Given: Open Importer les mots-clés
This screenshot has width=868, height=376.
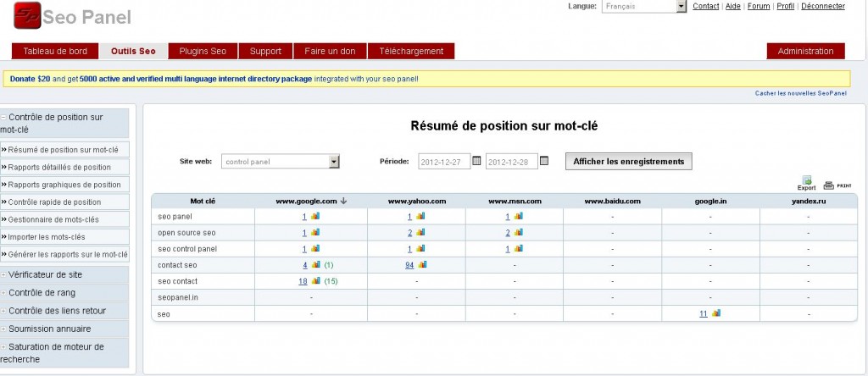Looking at the screenshot, I should (x=64, y=237).
